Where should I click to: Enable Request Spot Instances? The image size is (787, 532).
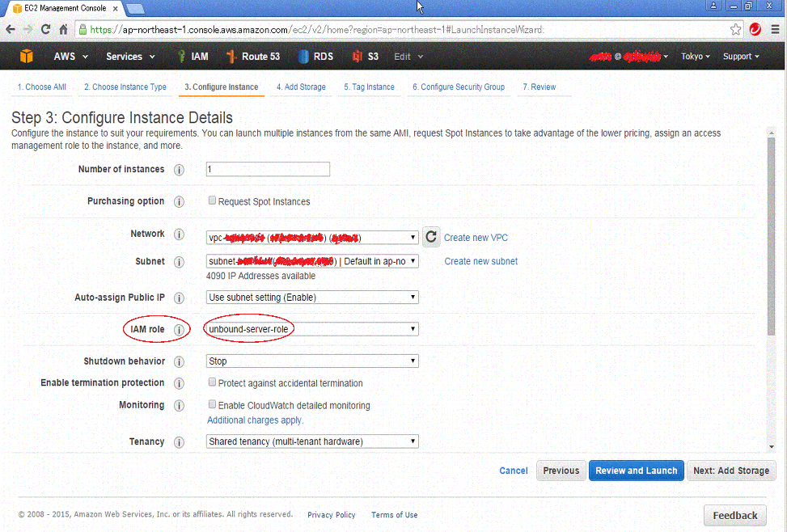coord(212,200)
